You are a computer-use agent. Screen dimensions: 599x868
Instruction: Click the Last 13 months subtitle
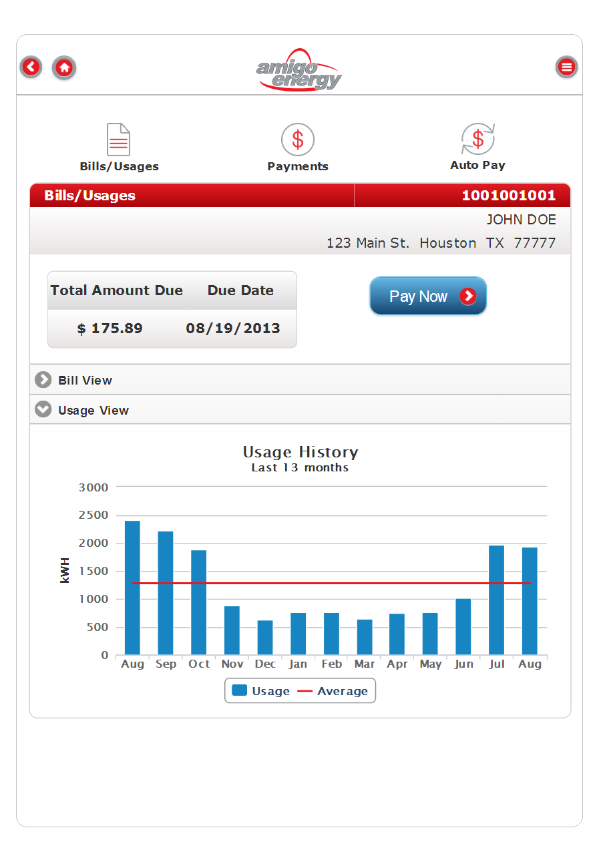[x=300, y=468]
